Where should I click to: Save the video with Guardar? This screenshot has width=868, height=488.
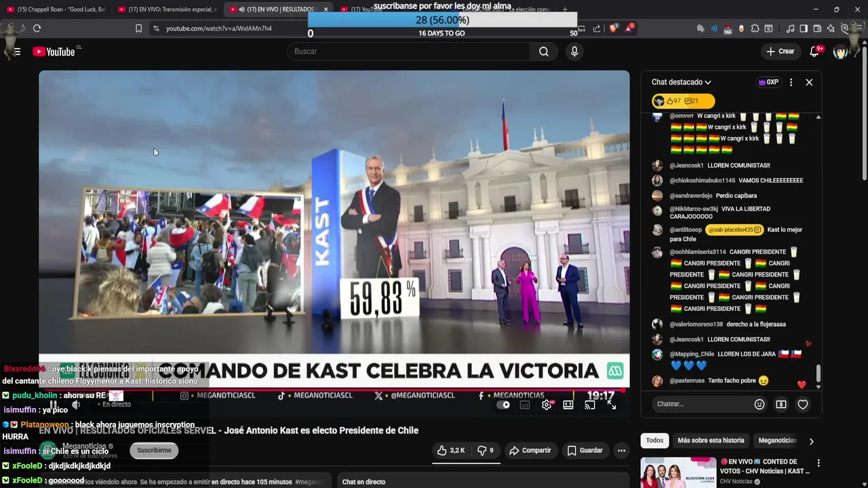tap(585, 450)
